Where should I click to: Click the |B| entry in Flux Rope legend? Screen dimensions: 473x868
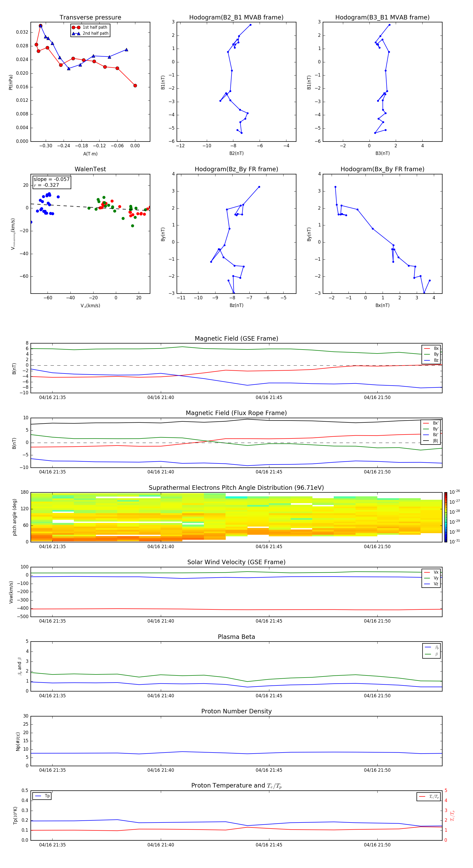[431, 441]
